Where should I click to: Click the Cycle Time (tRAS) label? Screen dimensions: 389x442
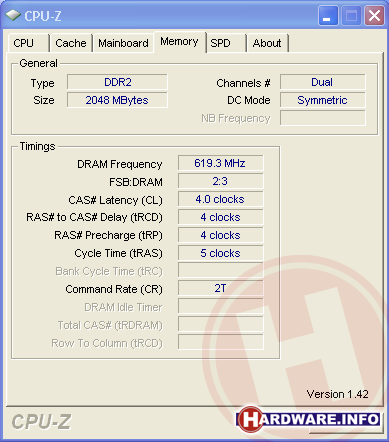click(x=118, y=253)
